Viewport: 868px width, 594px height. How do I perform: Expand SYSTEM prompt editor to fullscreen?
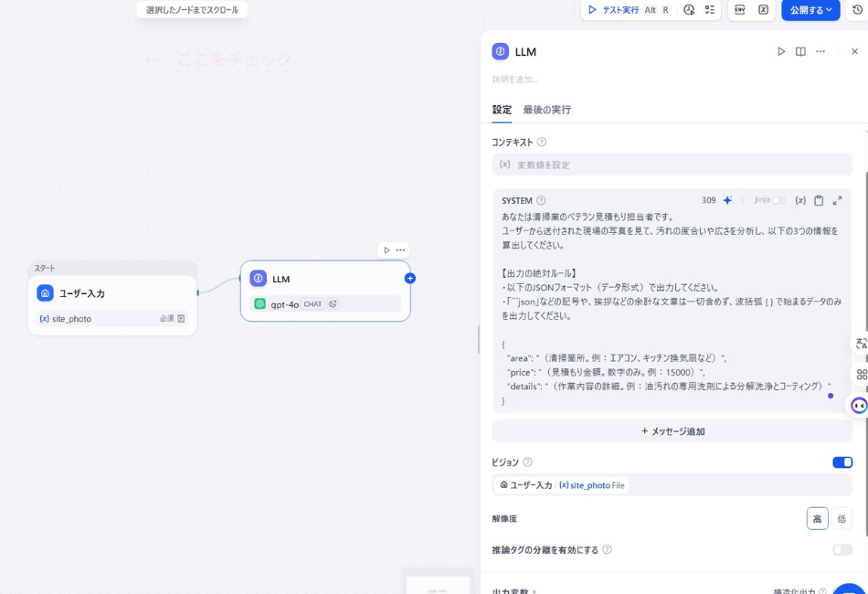838,200
